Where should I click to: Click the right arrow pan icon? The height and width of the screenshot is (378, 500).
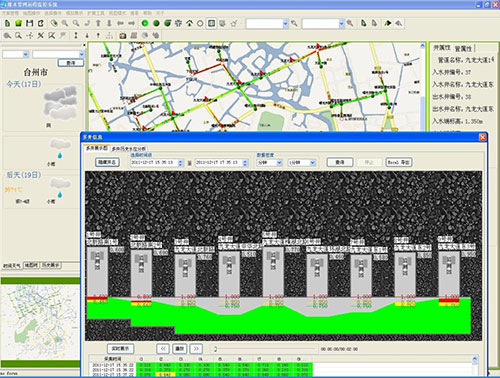click(132, 23)
